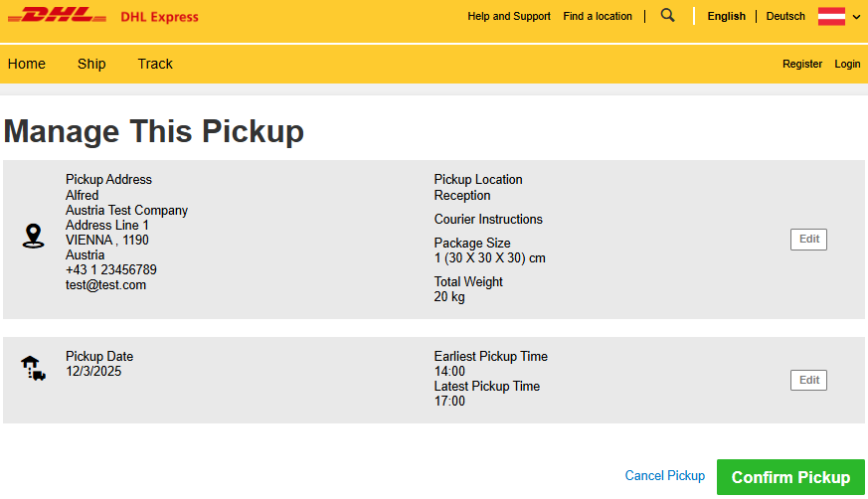The width and height of the screenshot is (868, 499).
Task: Go to the Track menu item
Action: pyautogui.click(x=155, y=64)
